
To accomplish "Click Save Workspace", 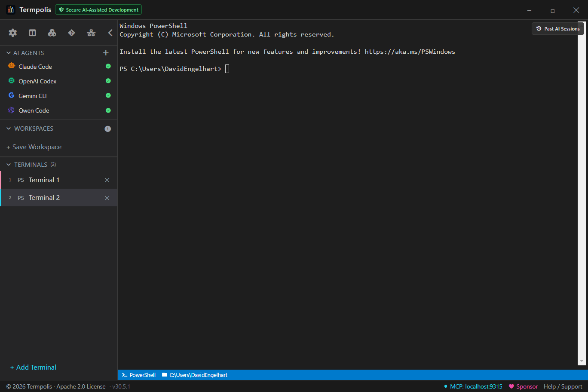I will click(x=34, y=147).
